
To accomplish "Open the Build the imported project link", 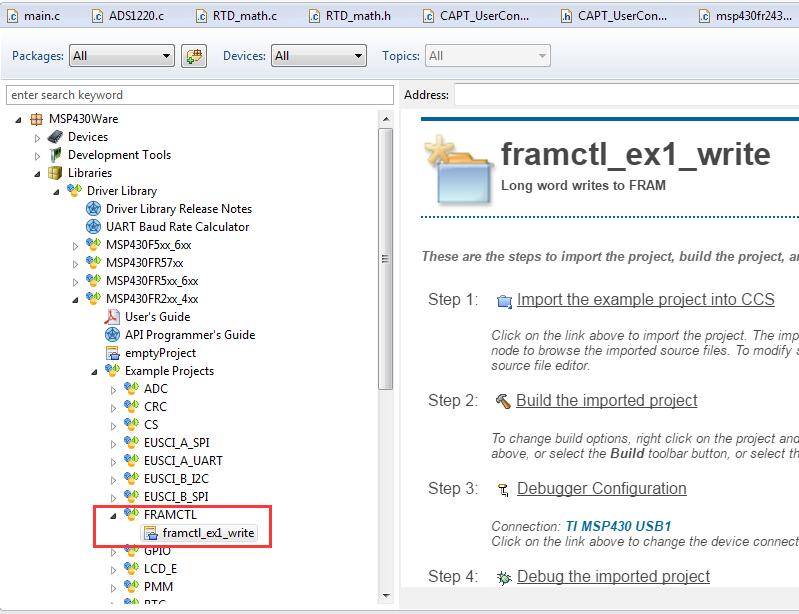I will pos(606,401).
